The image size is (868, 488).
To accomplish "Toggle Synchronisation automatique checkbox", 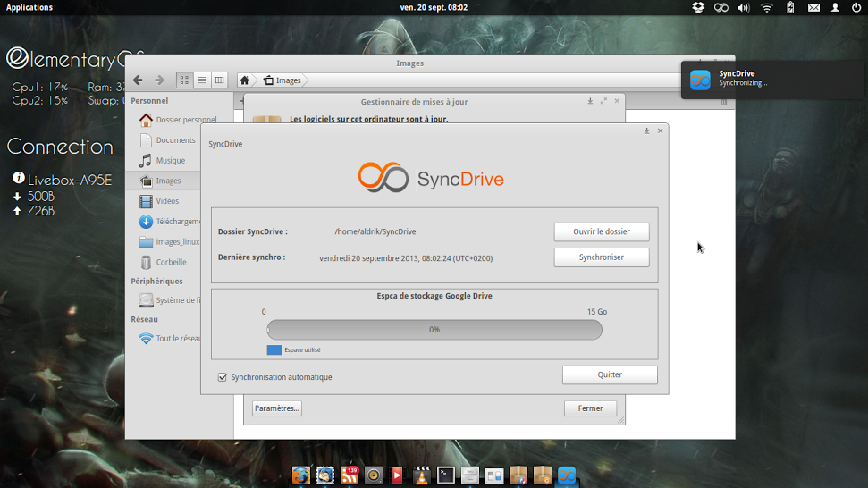I will point(223,377).
